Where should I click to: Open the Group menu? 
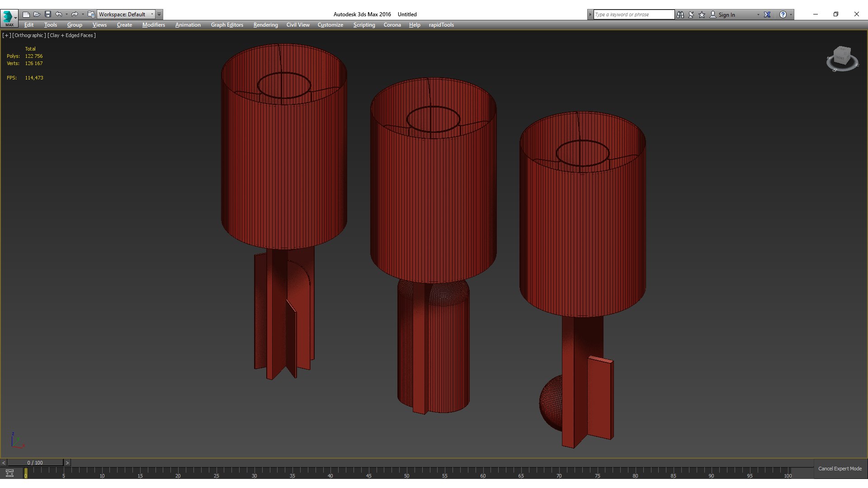point(75,25)
